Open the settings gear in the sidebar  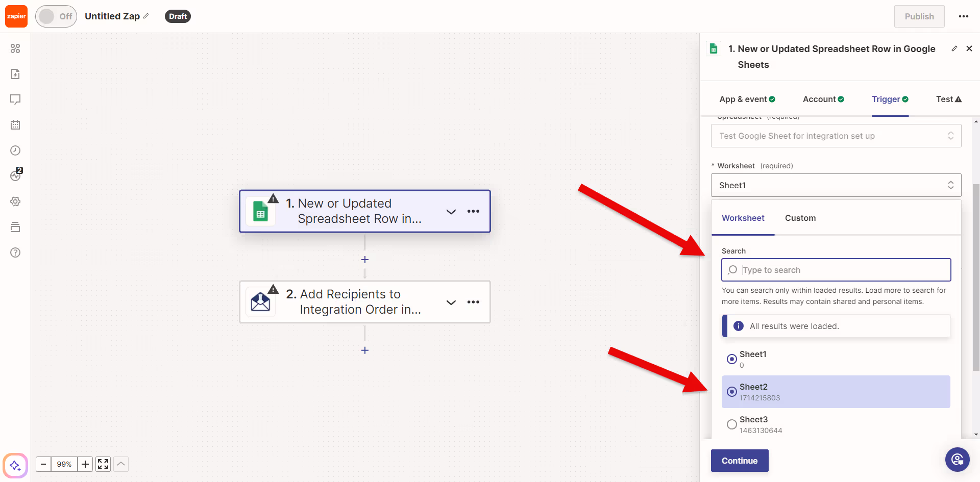point(15,201)
